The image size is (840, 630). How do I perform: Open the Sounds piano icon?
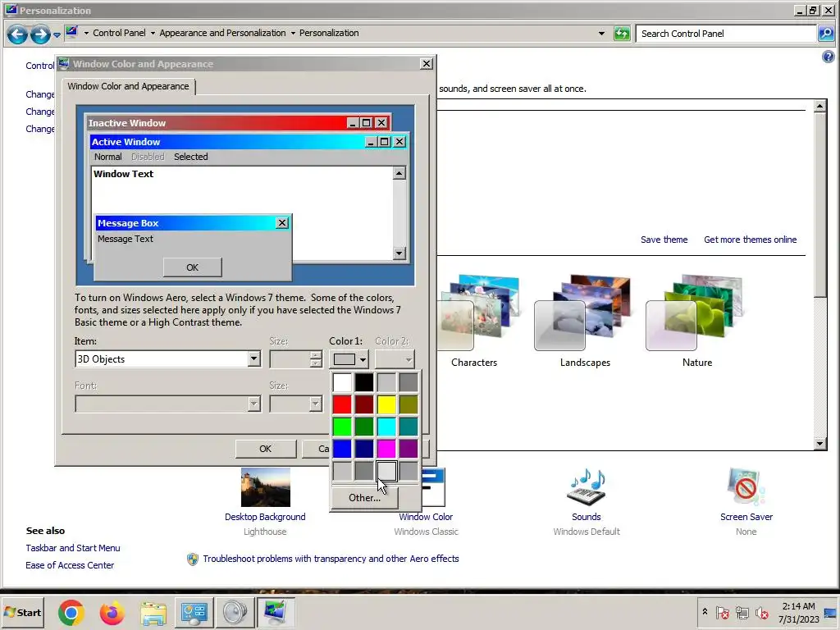586,487
